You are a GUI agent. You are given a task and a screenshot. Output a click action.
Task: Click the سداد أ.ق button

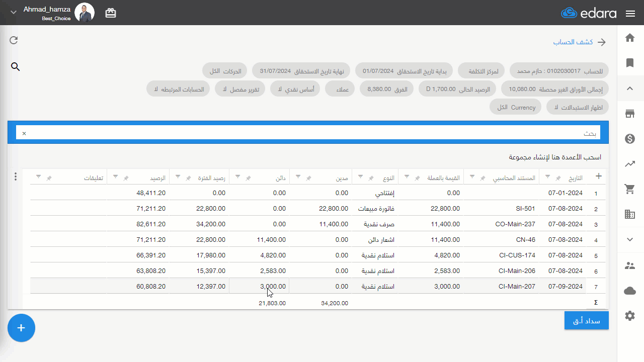coord(587,320)
